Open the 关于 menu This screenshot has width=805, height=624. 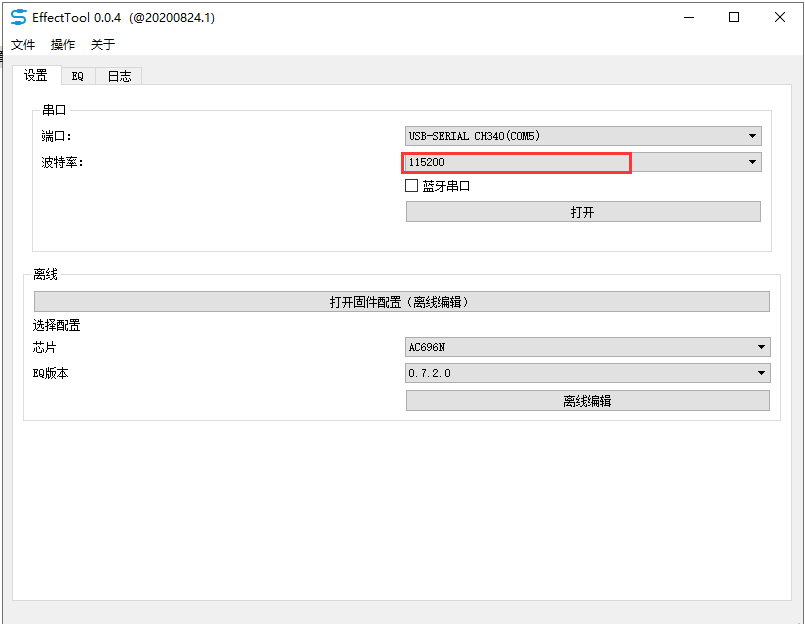point(103,45)
